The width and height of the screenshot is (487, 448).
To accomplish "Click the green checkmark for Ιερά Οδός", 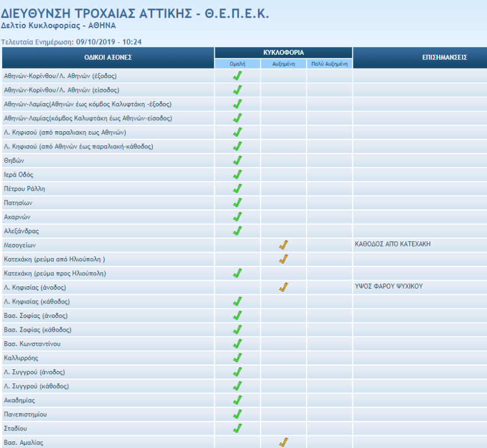I will (x=237, y=174).
